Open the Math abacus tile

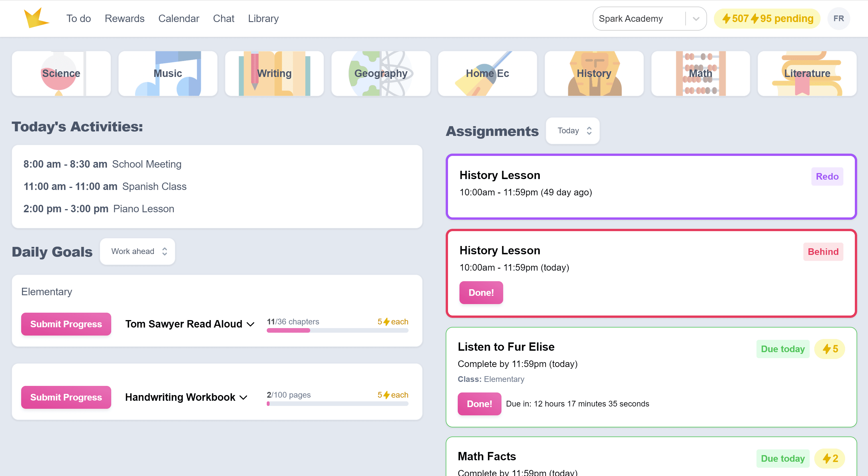(700, 73)
